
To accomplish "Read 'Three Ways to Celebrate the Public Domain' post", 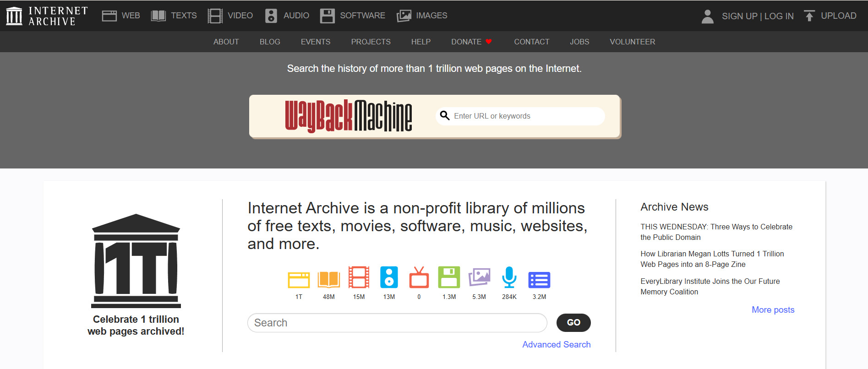I will pyautogui.click(x=716, y=232).
